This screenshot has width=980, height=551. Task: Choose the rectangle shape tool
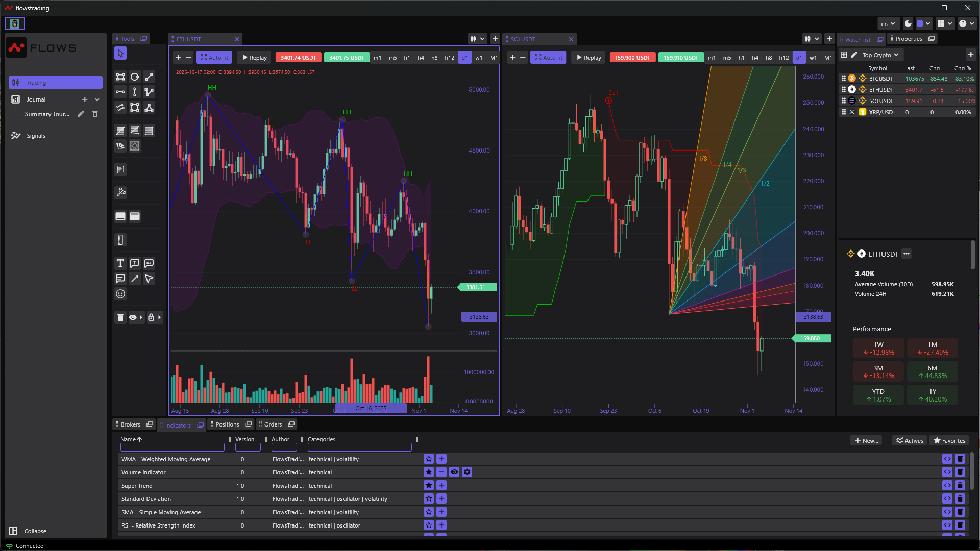pos(120,77)
